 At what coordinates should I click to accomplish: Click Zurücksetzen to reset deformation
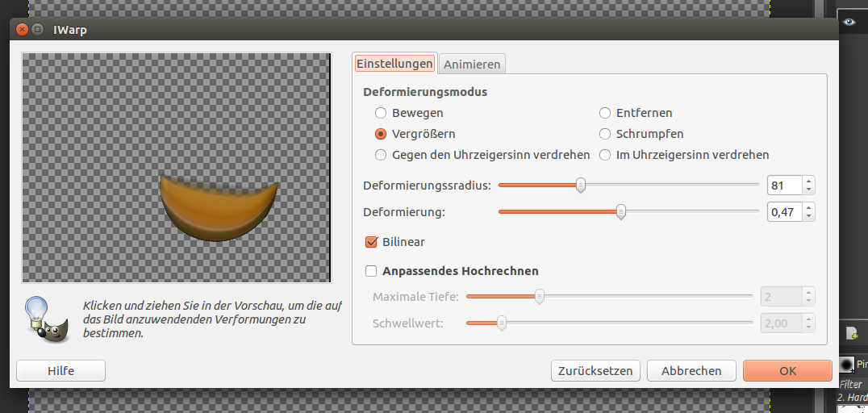(x=595, y=371)
